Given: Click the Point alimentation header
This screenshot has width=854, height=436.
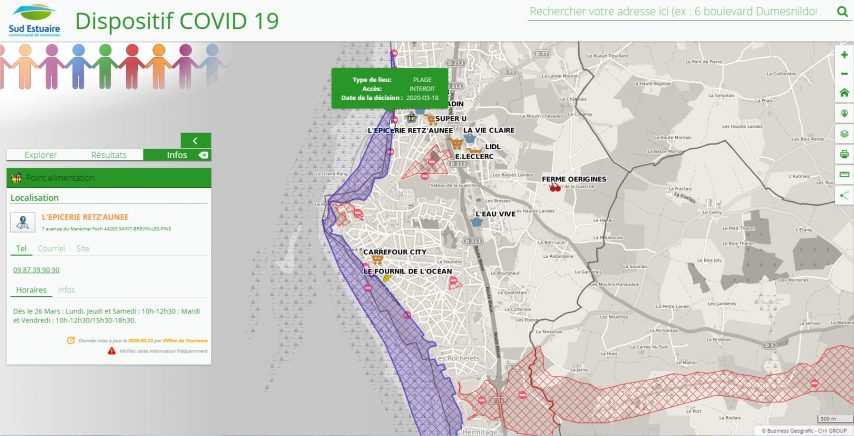Looking at the screenshot, I should tap(108, 178).
